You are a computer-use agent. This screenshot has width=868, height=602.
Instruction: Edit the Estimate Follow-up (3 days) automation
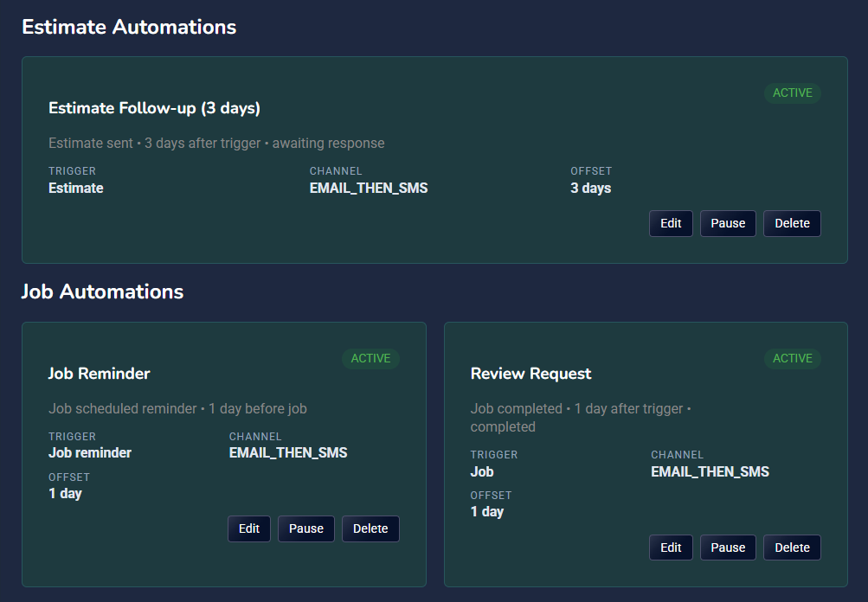coord(671,223)
